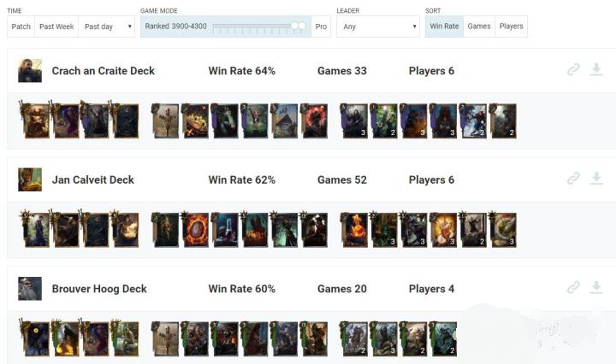
Task: Download the Crach an Craite Deck
Action: pyautogui.click(x=596, y=69)
